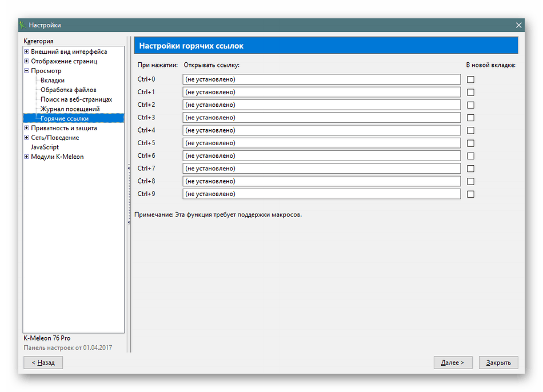Enable new tab checkbox for Ctrl+5
The width and height of the screenshot is (543, 392).
[470, 143]
